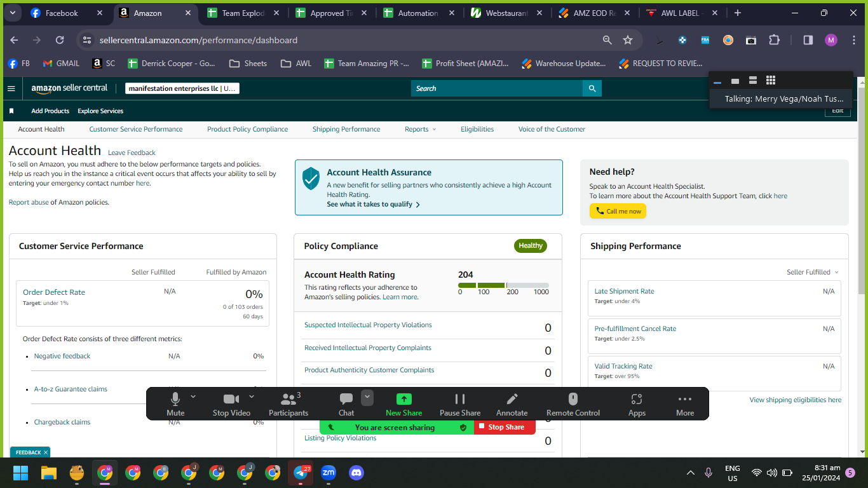Image resolution: width=868 pixels, height=488 pixels.
Task: Open the More menu in Zoom toolbar
Action: tap(685, 404)
